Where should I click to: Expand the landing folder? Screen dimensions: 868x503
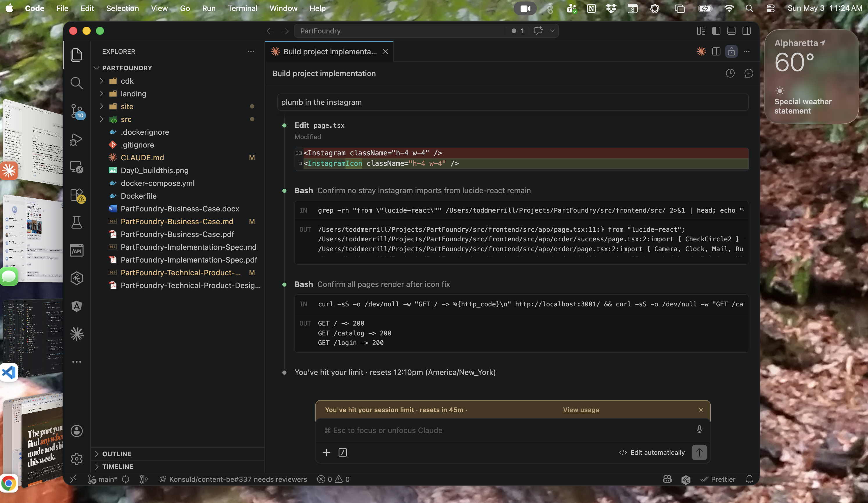(101, 94)
